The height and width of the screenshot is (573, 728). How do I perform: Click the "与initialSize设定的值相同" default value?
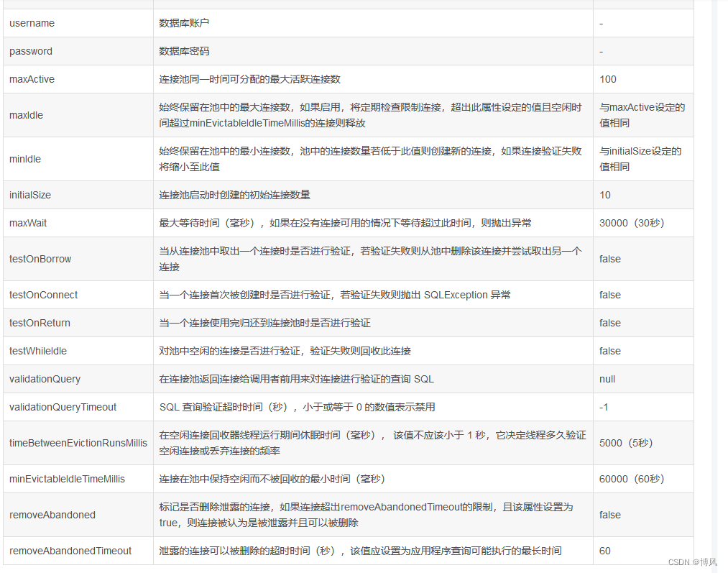point(640,159)
